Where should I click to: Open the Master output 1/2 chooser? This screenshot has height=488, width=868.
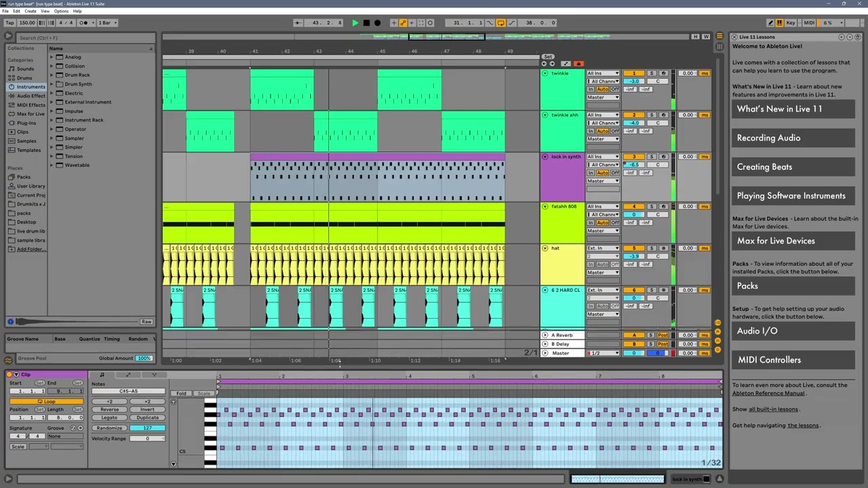(603, 353)
